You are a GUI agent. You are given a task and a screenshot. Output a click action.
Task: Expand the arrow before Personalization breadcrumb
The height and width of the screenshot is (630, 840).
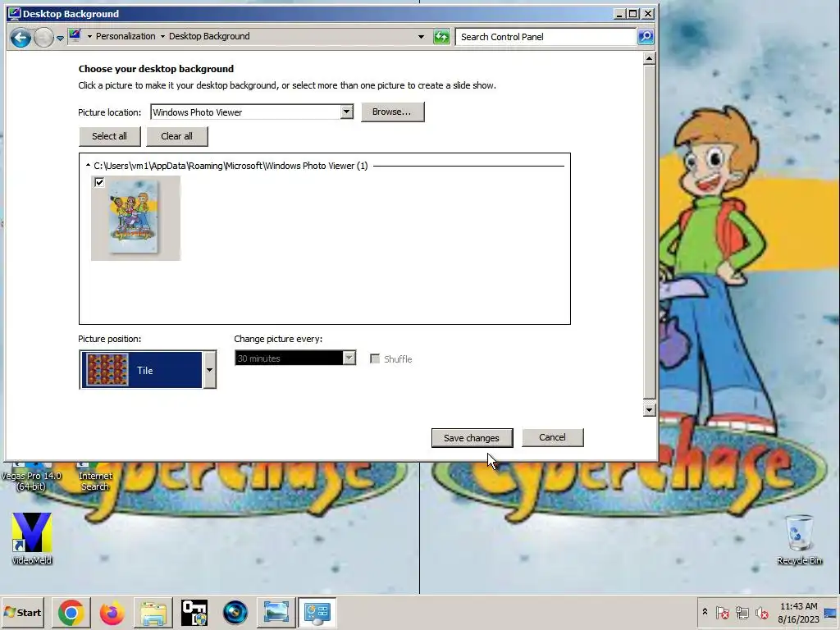pos(89,36)
